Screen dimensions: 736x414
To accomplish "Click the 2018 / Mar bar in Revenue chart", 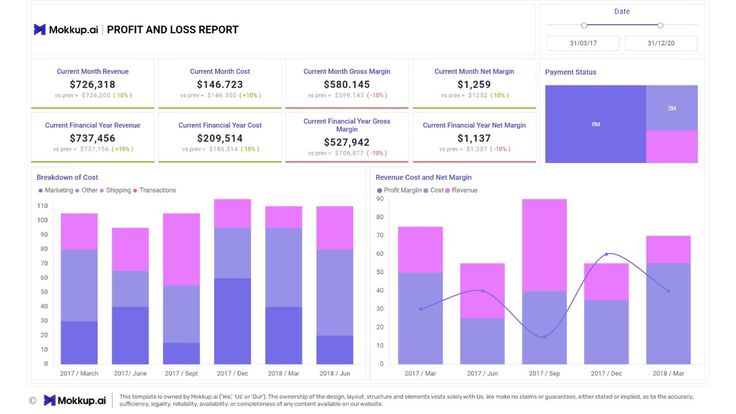I will (668, 300).
